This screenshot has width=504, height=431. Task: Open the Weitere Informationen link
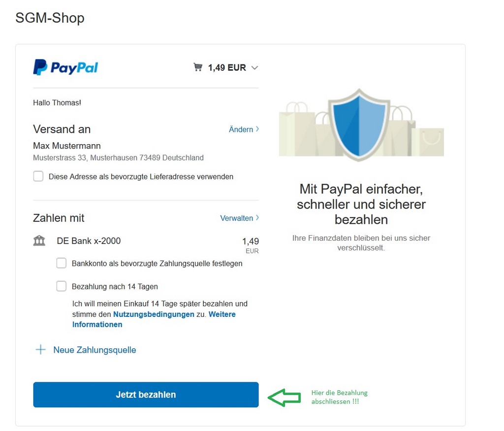click(154, 319)
